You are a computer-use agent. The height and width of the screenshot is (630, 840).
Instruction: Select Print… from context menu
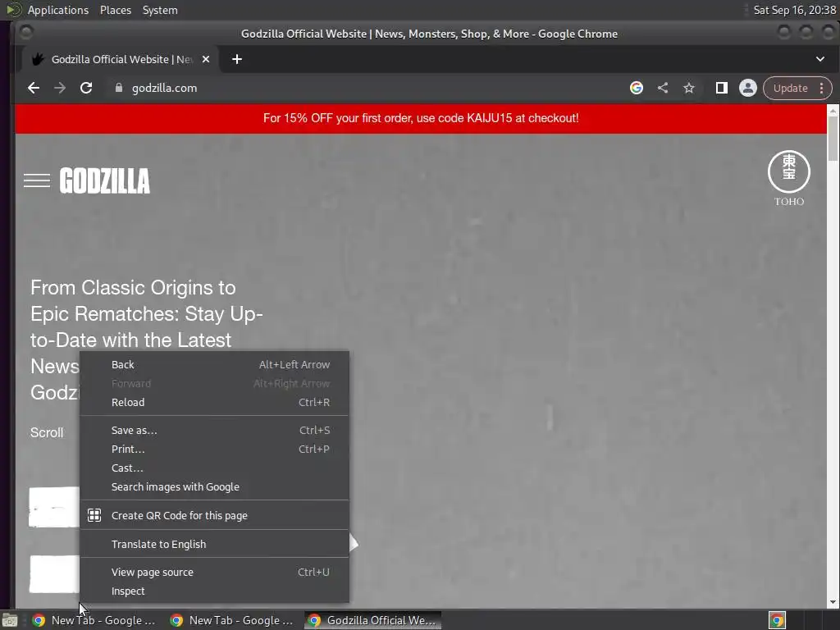pos(214,449)
